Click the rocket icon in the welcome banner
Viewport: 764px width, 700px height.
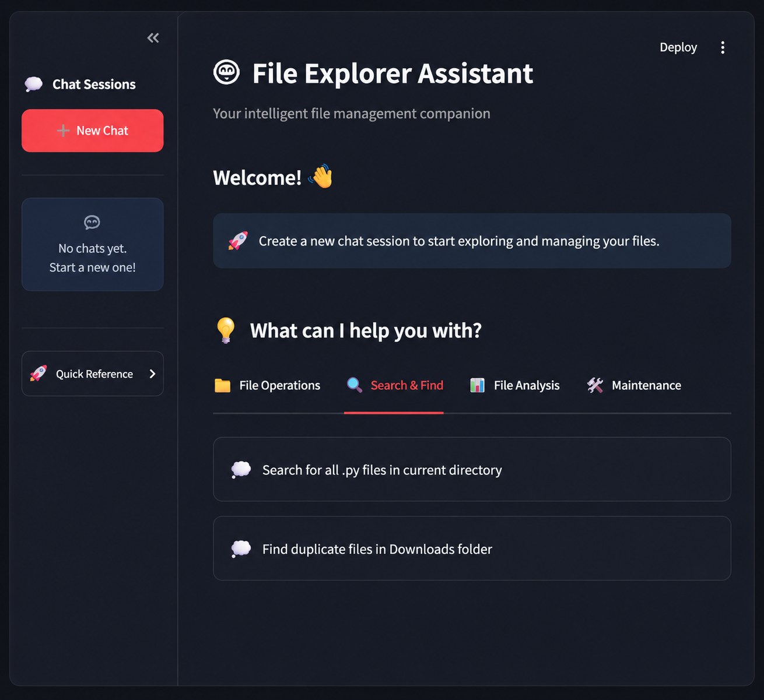tap(238, 241)
